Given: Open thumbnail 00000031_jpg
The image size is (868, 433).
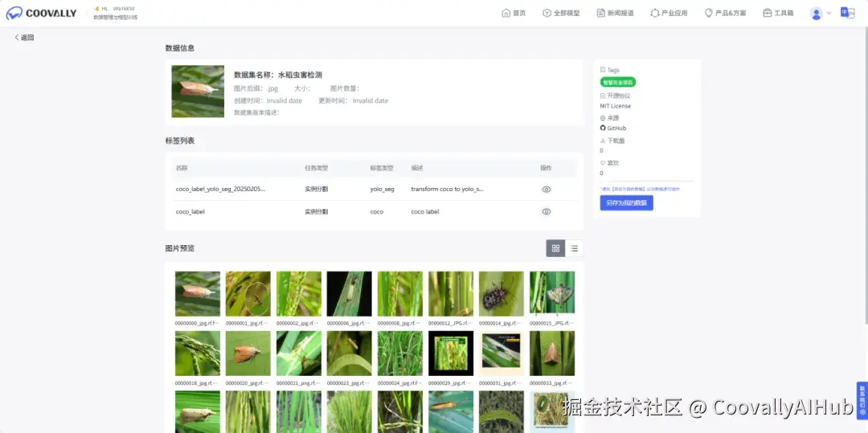Looking at the screenshot, I should [x=502, y=353].
